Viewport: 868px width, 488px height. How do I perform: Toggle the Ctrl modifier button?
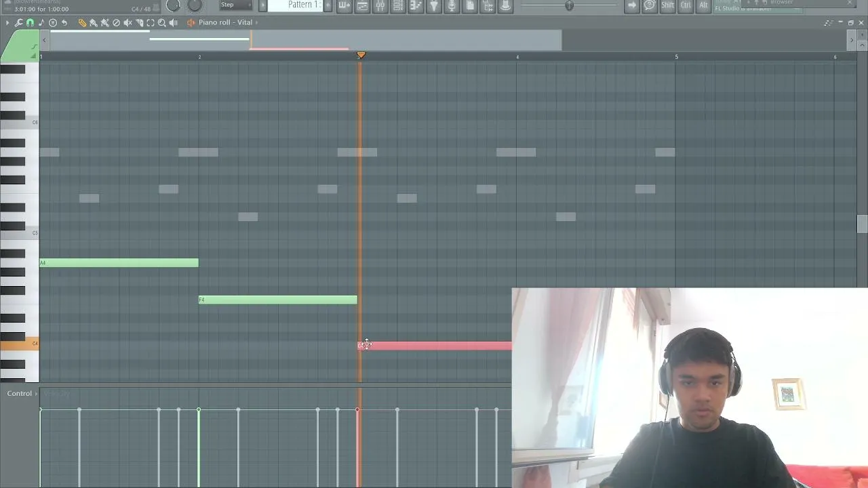[686, 5]
